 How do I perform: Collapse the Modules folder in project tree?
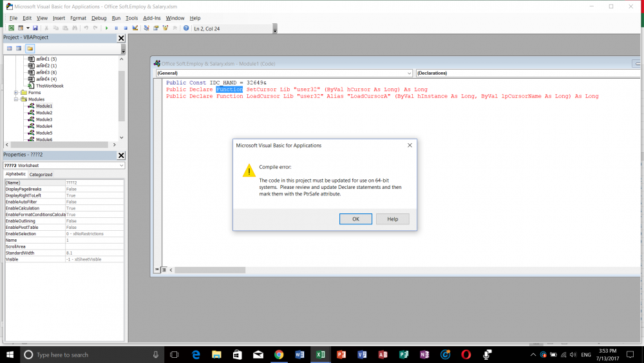click(16, 99)
